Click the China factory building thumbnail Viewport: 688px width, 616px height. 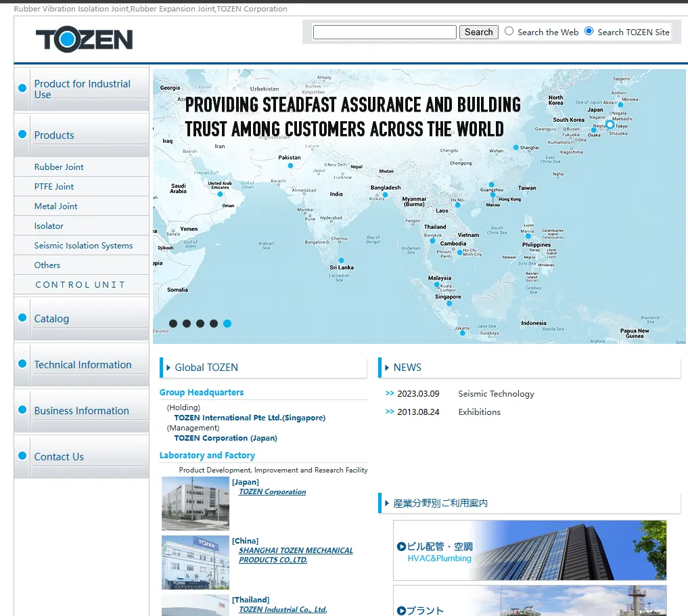pyautogui.click(x=196, y=563)
